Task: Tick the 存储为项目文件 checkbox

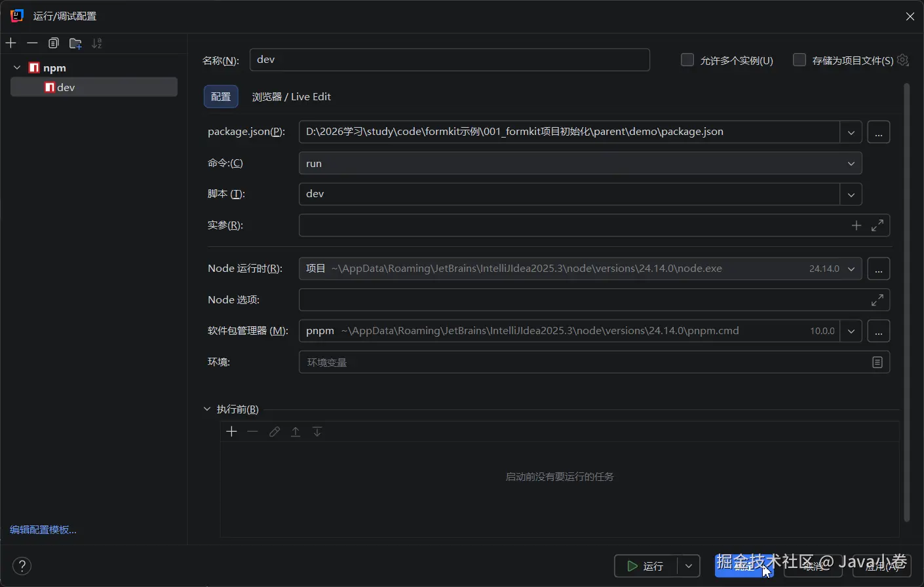Action: pyautogui.click(x=799, y=60)
